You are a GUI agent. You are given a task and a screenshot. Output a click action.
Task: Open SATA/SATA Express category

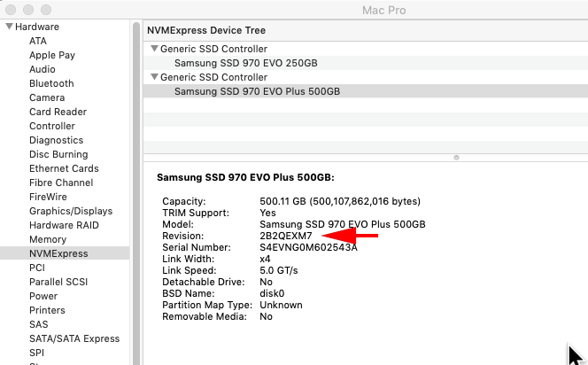tap(74, 338)
